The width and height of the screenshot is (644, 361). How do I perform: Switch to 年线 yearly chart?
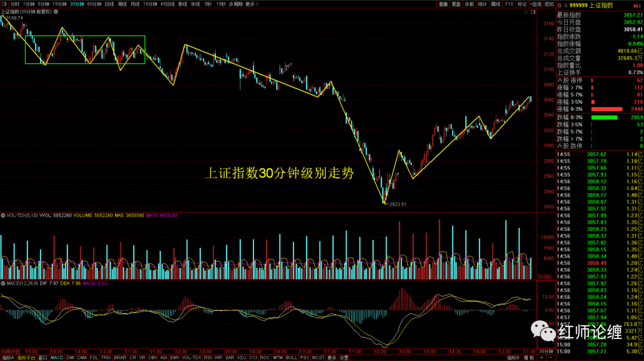click(196, 4)
